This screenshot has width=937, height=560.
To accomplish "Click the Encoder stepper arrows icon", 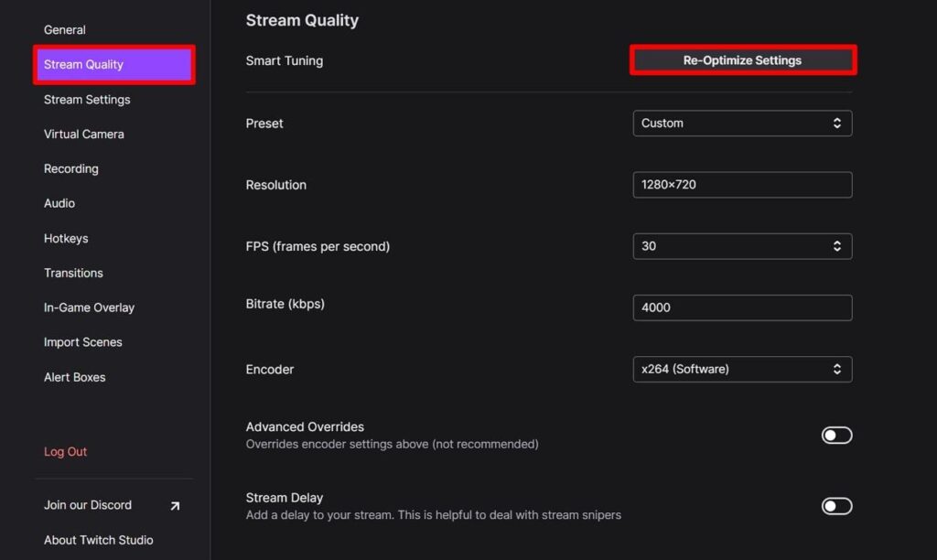I will point(836,369).
